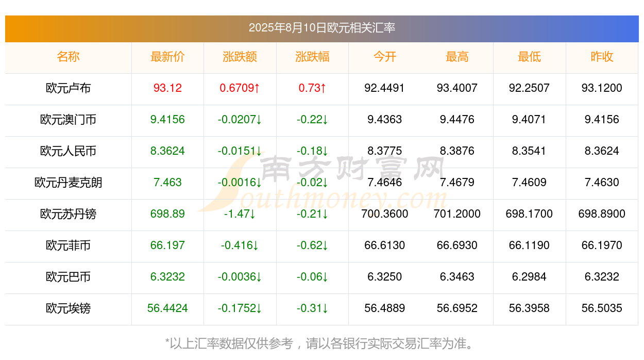644x360 pixels.
Task: Select the change amount 0.6709↑
Action: pos(240,88)
